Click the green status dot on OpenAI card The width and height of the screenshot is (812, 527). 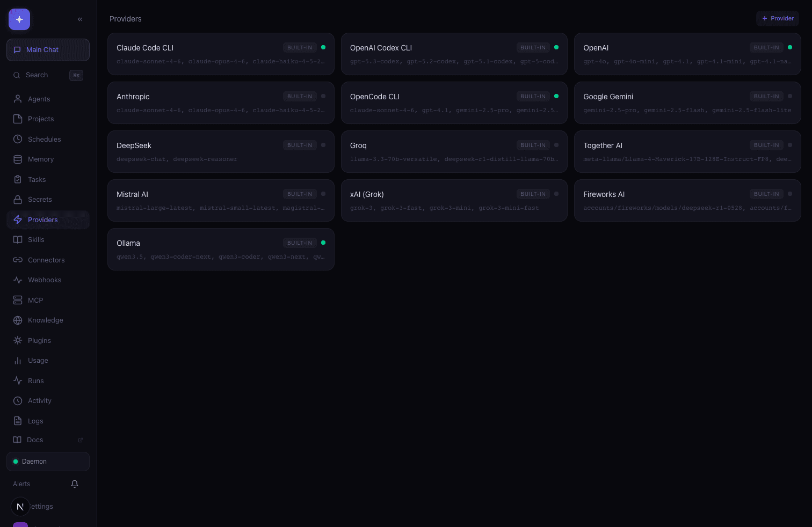790,47
